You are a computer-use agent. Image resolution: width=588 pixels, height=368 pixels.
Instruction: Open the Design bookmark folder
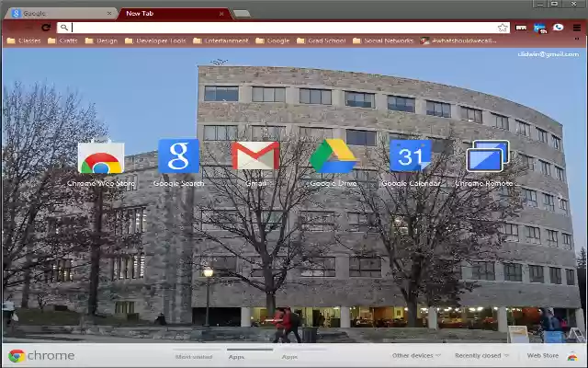coord(101,40)
